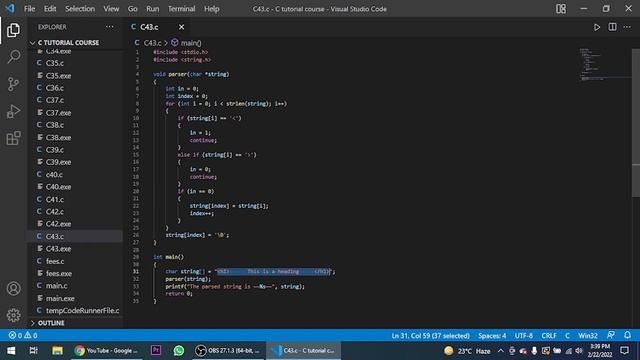Screen dimensions: 640x360
Task: Click Win32 configuration in status bar
Action: coord(588,336)
